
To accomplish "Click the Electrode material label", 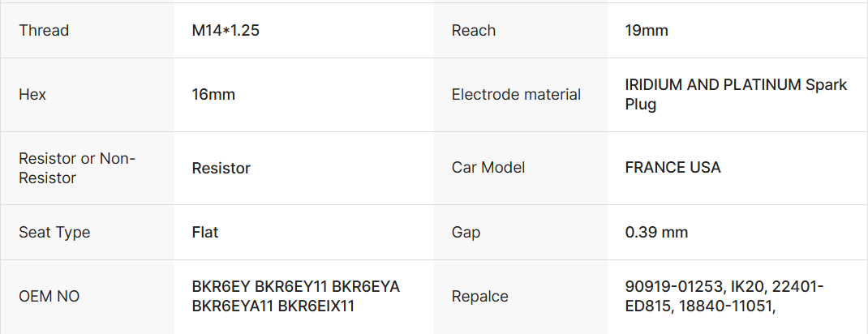I will pos(516,95).
